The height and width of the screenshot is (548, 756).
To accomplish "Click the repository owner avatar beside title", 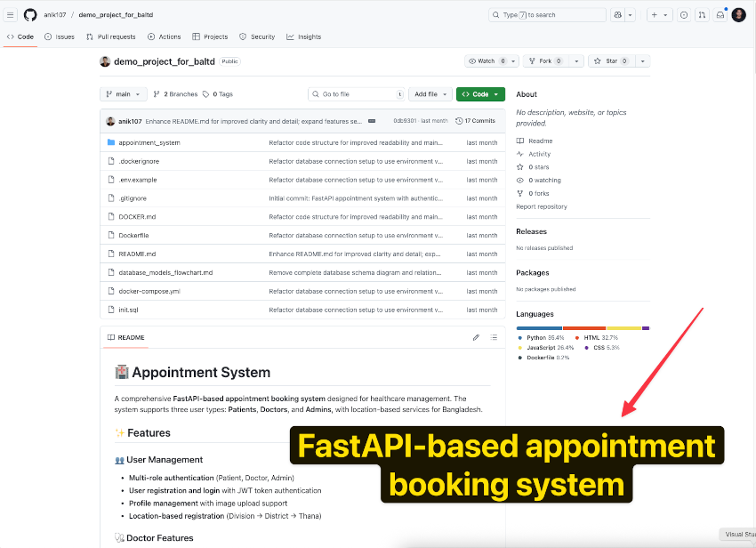I will (x=105, y=61).
